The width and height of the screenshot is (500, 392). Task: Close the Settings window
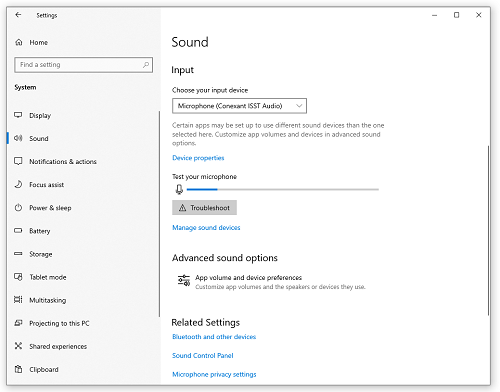(x=479, y=15)
